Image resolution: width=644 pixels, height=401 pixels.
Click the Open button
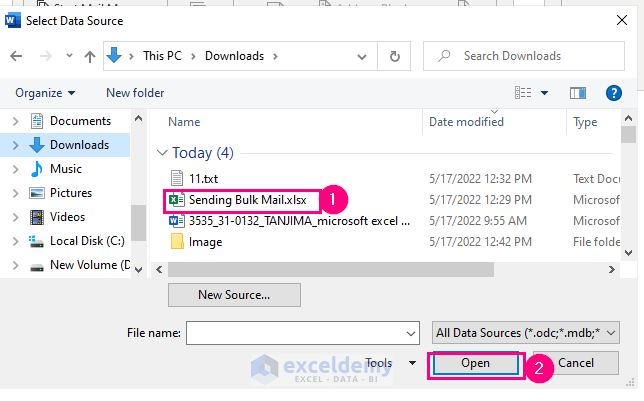click(x=475, y=363)
